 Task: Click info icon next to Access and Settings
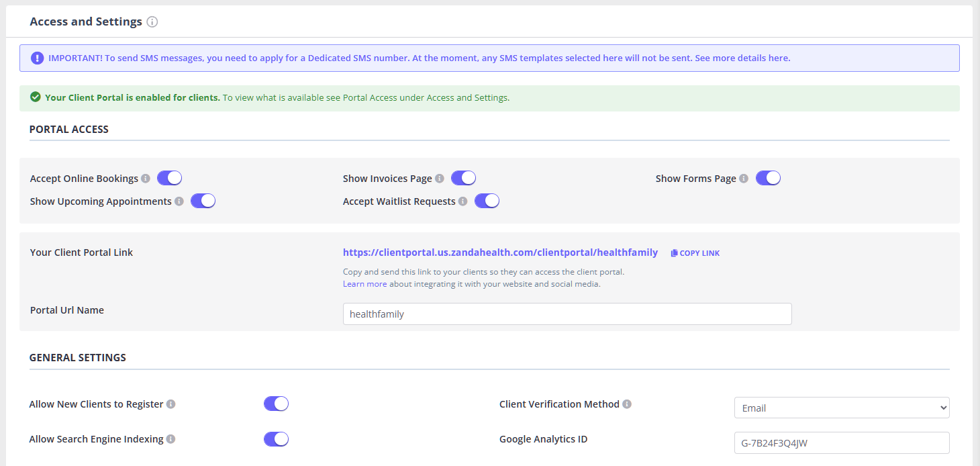coord(152,22)
